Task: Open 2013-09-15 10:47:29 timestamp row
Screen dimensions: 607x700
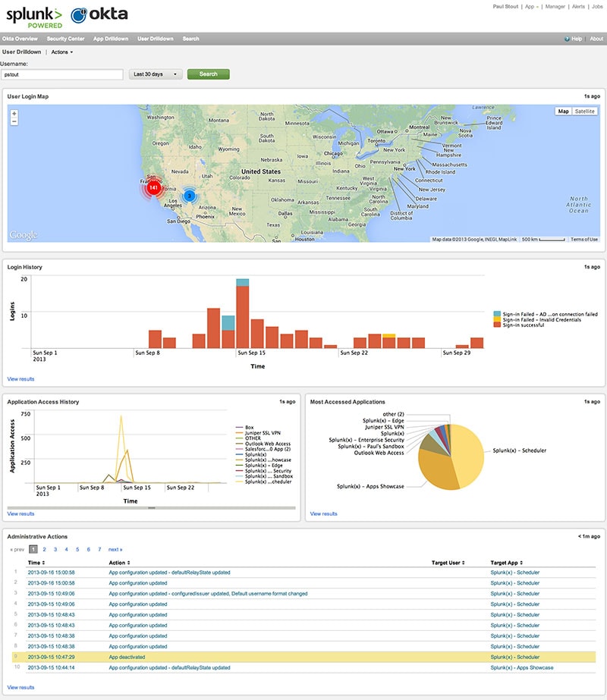Action: (x=51, y=657)
